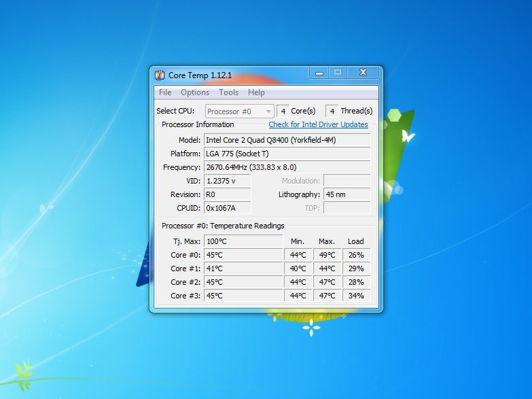This screenshot has width=532, height=399.
Task: Select the Model field showing Q8400
Action: 287,140
